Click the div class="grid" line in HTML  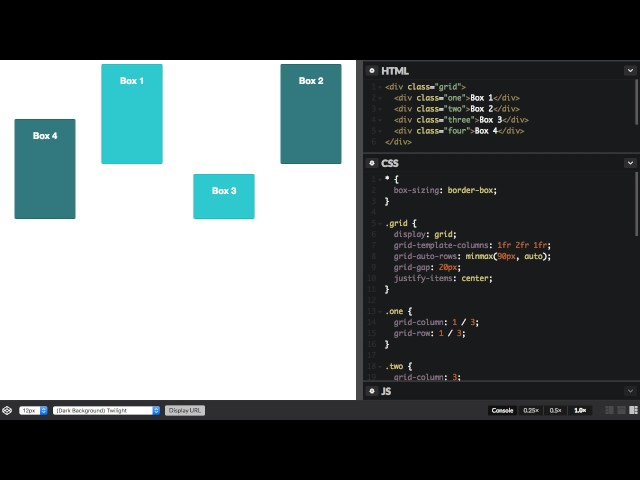point(425,87)
